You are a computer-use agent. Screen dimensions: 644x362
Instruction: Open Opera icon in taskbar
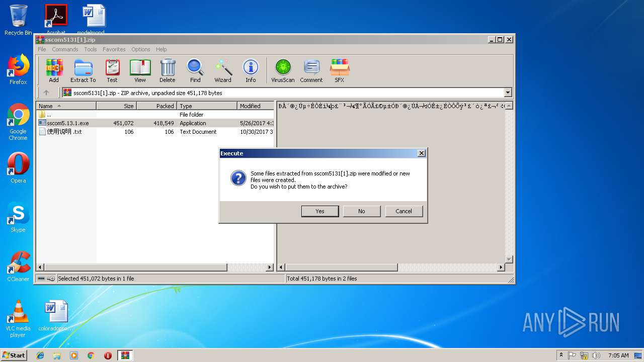108,355
